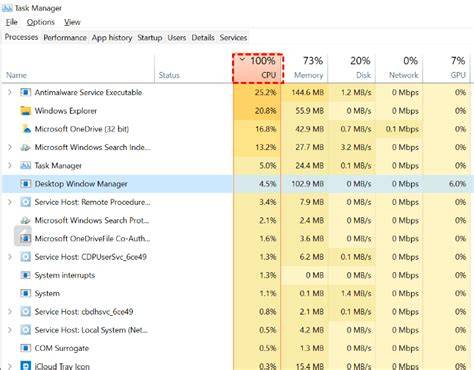Select the Processes tab
This screenshot has height=370, width=474.
pyautogui.click(x=21, y=37)
